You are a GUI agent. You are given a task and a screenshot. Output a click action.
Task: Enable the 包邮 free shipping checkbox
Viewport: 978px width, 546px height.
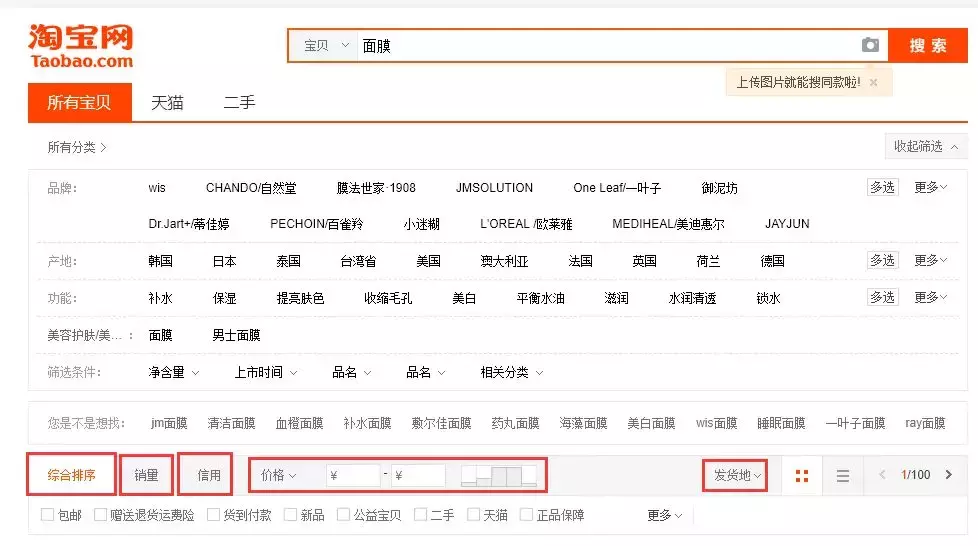point(48,515)
